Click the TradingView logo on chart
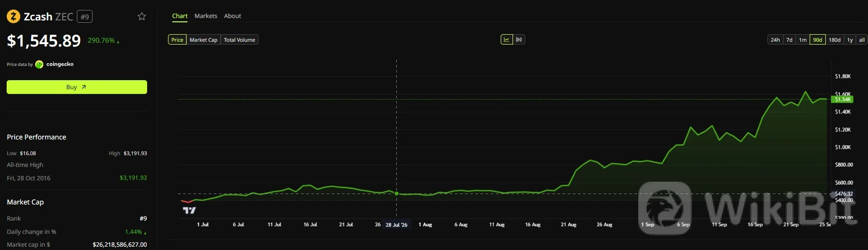The width and height of the screenshot is (868, 250). click(189, 210)
